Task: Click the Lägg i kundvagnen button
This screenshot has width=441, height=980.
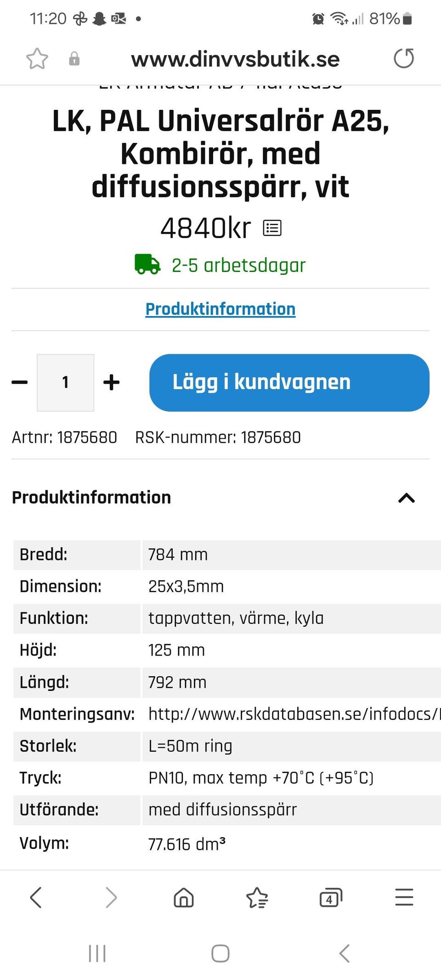Action: coord(289,382)
